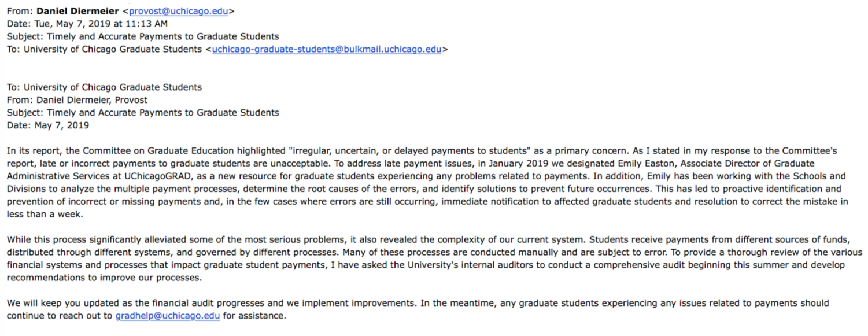The width and height of the screenshot is (868, 336).
Task: Click the uchicago-graduate-students bulkmail address link
Action: [x=327, y=49]
